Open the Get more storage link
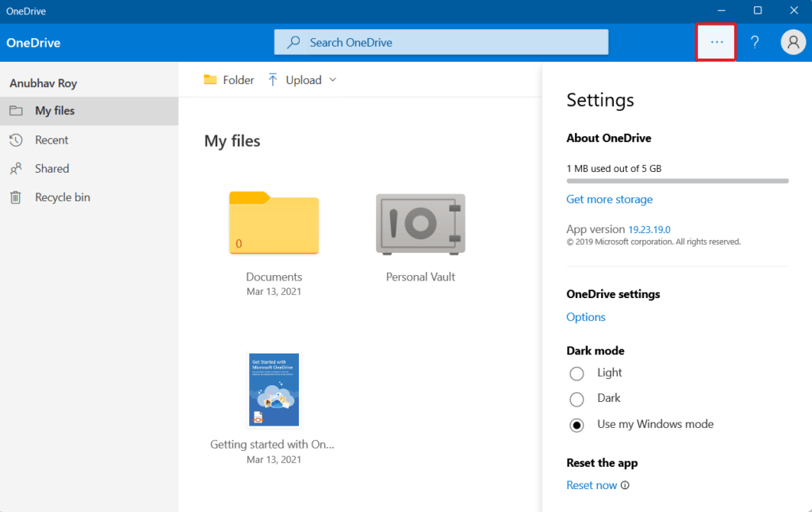Image resolution: width=812 pixels, height=512 pixels. [609, 199]
